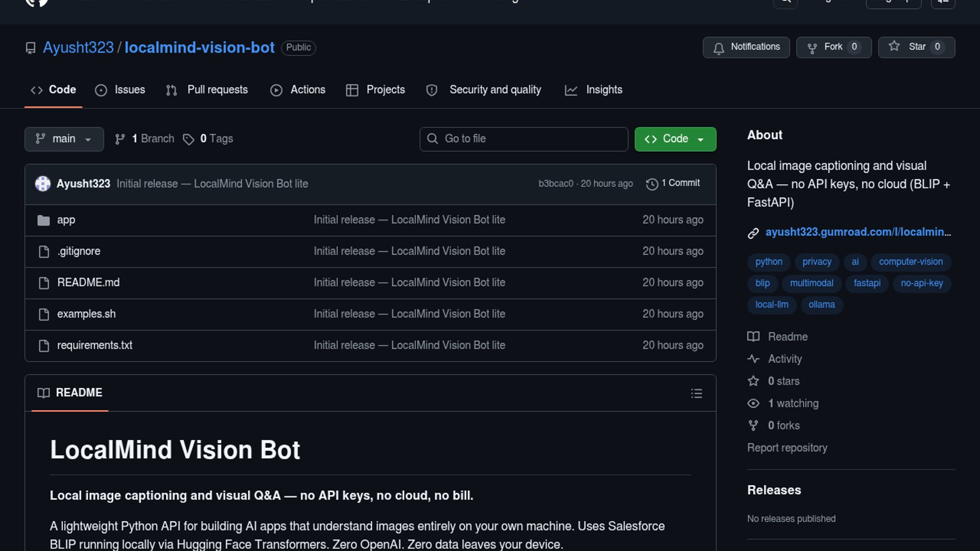This screenshot has width=980, height=551.
Task: Select the computer-vision topic tag
Action: coord(911,262)
